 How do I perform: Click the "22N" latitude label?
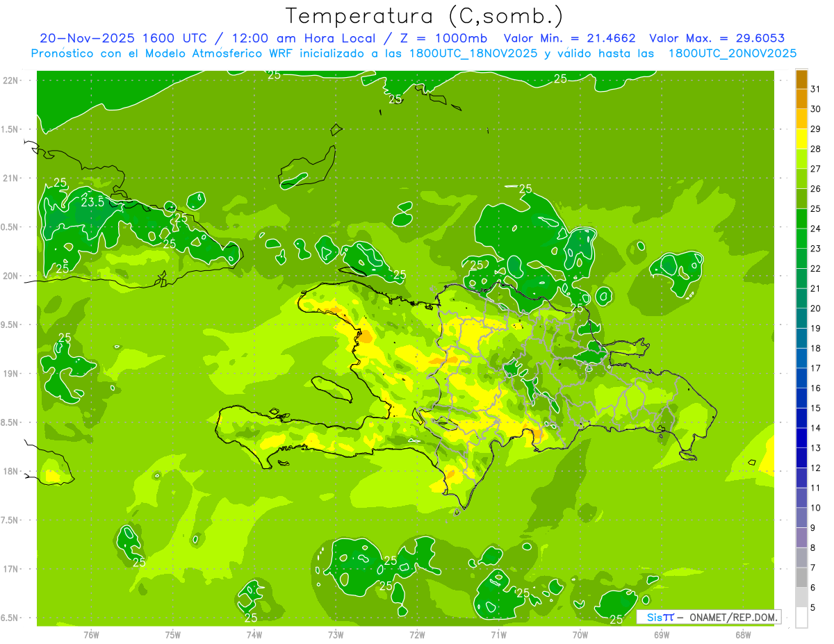coord(10,81)
